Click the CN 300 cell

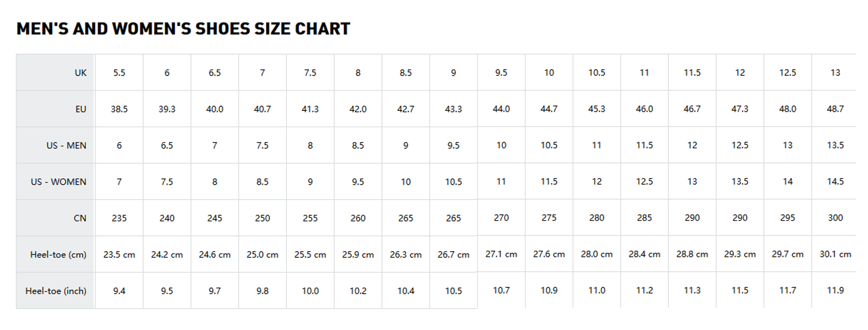[x=835, y=218]
